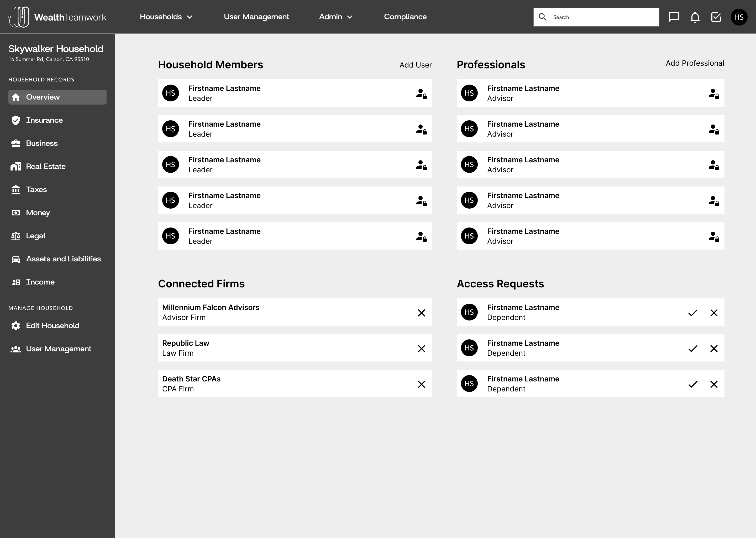
Task: Click HS avatar of topmost Leader row
Action: pyautogui.click(x=170, y=93)
